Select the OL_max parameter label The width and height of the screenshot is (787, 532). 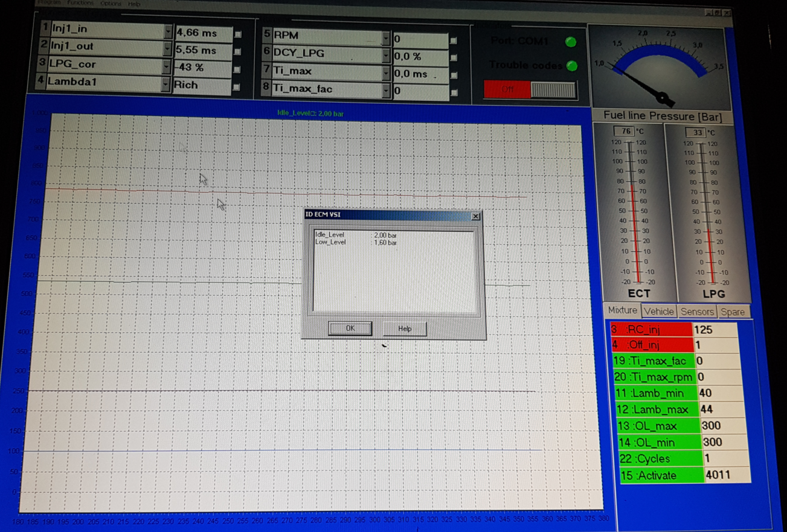click(x=659, y=426)
